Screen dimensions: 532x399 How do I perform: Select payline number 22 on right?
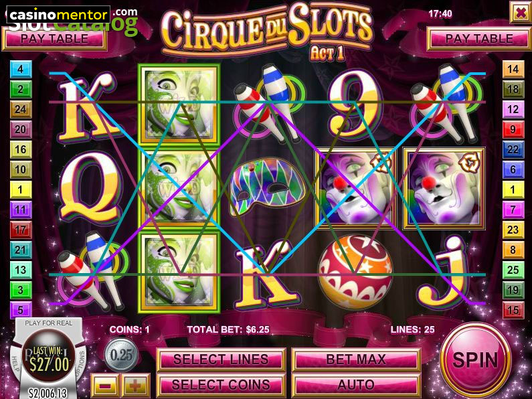pos(513,149)
